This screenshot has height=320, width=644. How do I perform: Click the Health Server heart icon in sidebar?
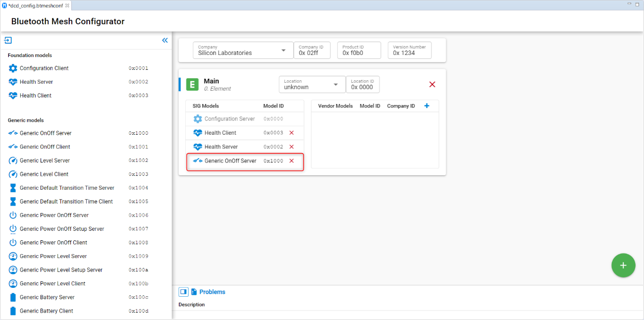[x=13, y=82]
